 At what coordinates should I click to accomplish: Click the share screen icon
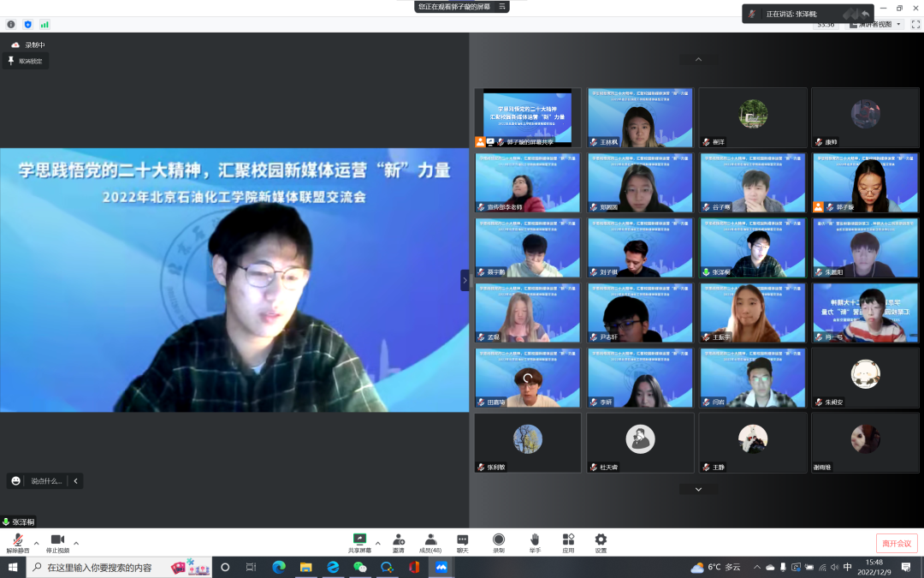tap(360, 539)
